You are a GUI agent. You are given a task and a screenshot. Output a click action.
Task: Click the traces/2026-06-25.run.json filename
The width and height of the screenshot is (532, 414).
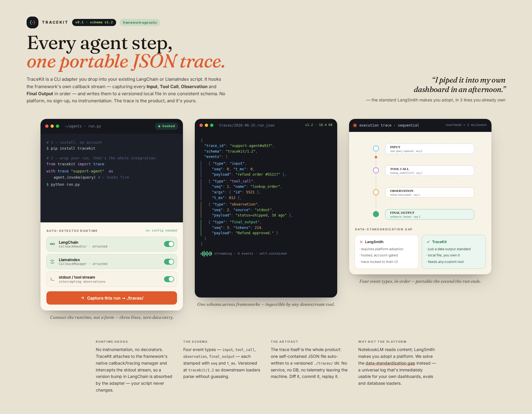click(247, 125)
